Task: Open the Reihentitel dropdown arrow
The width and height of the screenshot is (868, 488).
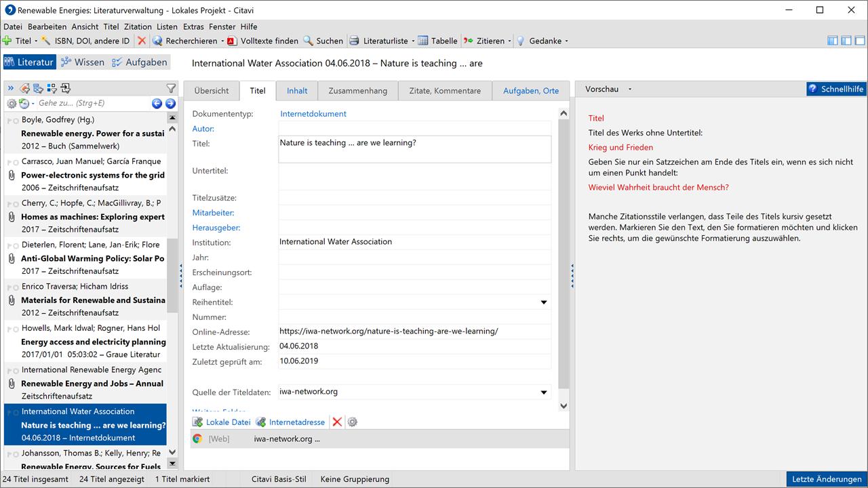Action: coord(544,302)
